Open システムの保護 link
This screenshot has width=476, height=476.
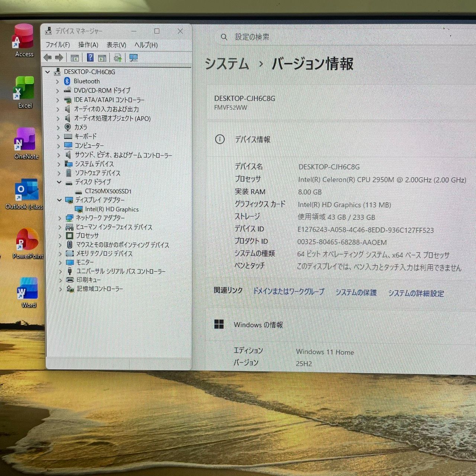coord(356,293)
